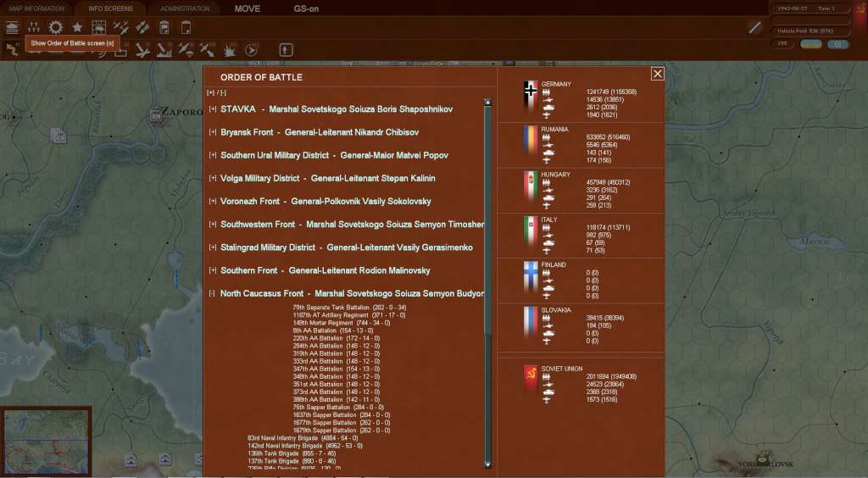868x478 pixels.
Task: Click the gear production icon in toolbar
Action: click(55, 27)
